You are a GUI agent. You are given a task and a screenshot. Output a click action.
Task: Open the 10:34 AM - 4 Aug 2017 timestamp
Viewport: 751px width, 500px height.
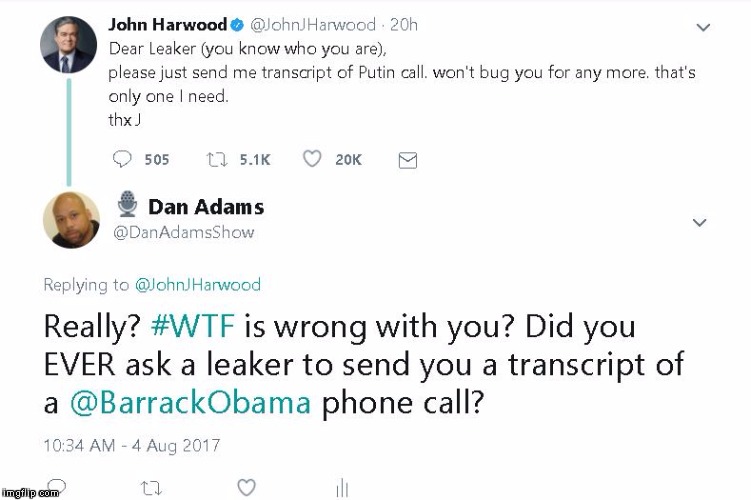coord(132,445)
